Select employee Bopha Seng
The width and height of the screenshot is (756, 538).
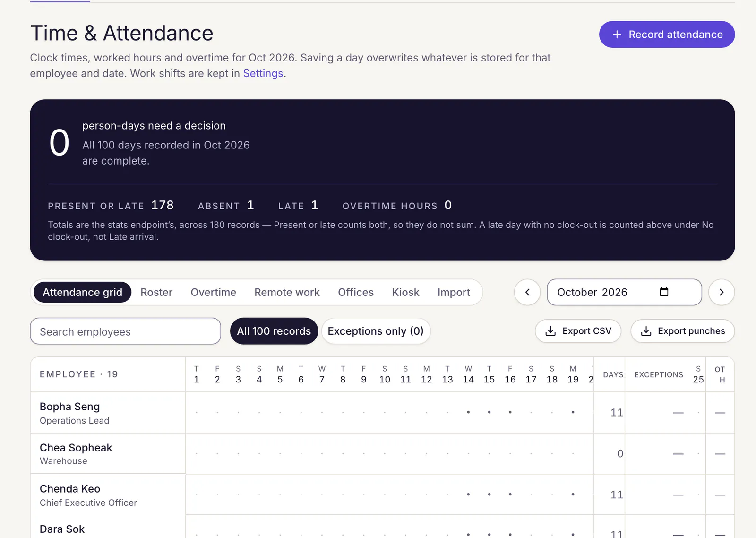[x=70, y=407]
